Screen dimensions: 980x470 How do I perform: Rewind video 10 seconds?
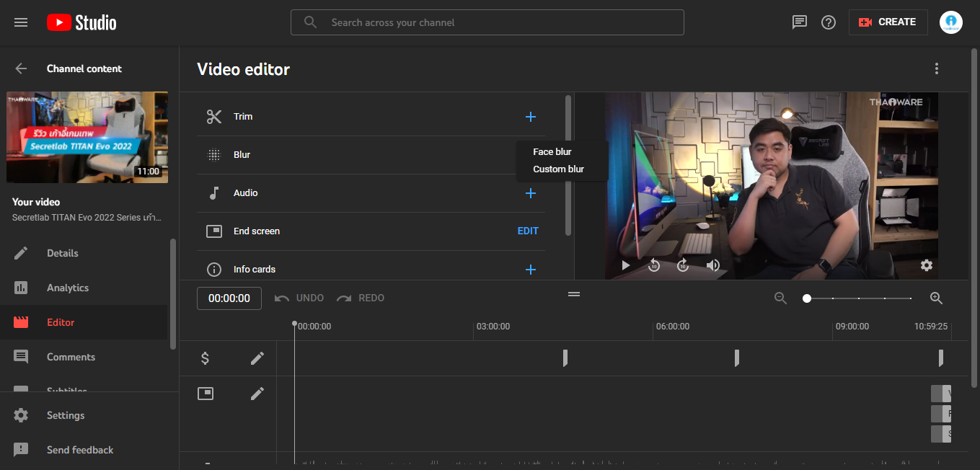point(654,265)
